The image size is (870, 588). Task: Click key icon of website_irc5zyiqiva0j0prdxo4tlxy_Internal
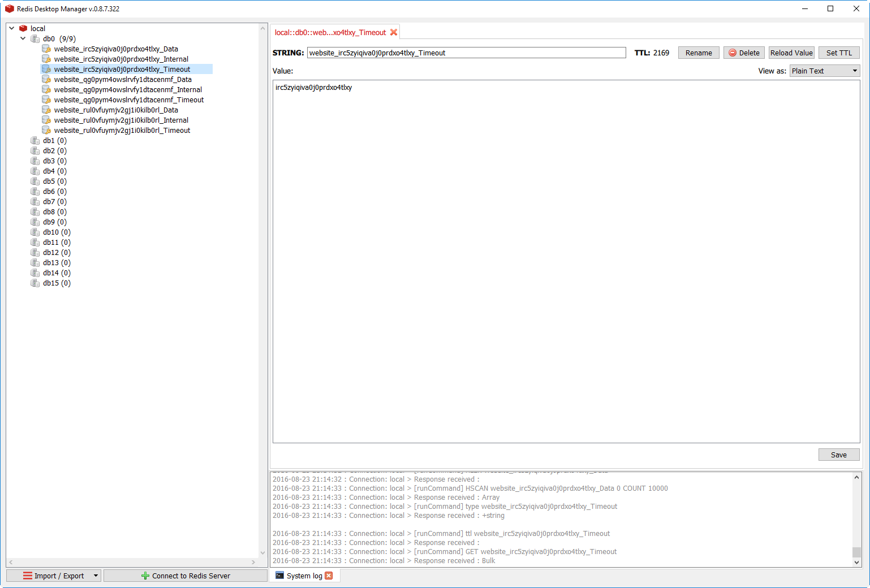pyautogui.click(x=46, y=59)
